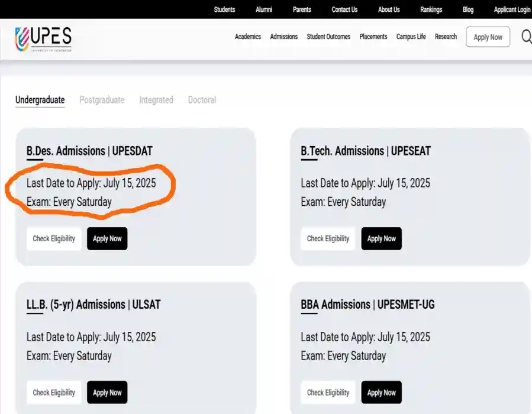Visit Contact Us page
532x414 pixels.
pos(344,9)
